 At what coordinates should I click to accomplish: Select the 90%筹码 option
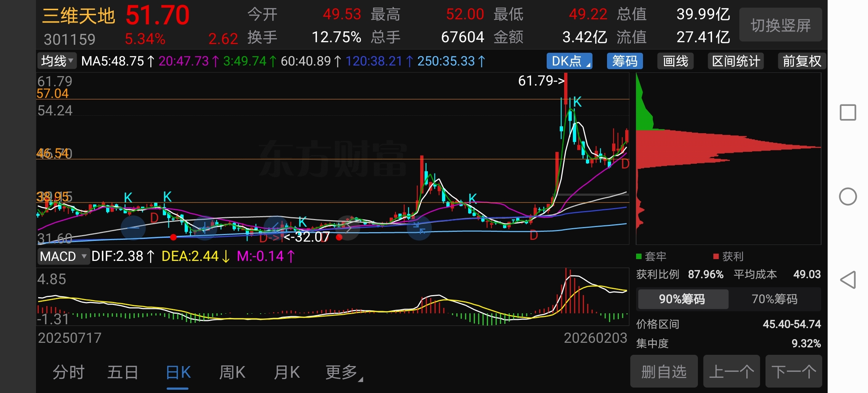click(682, 299)
